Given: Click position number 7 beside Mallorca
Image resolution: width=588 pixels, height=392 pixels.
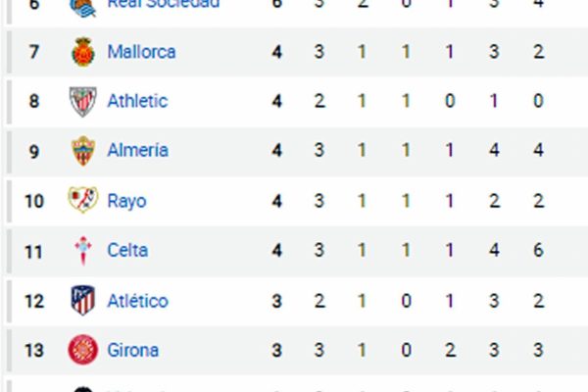Looking at the screenshot, I should tap(33, 52).
